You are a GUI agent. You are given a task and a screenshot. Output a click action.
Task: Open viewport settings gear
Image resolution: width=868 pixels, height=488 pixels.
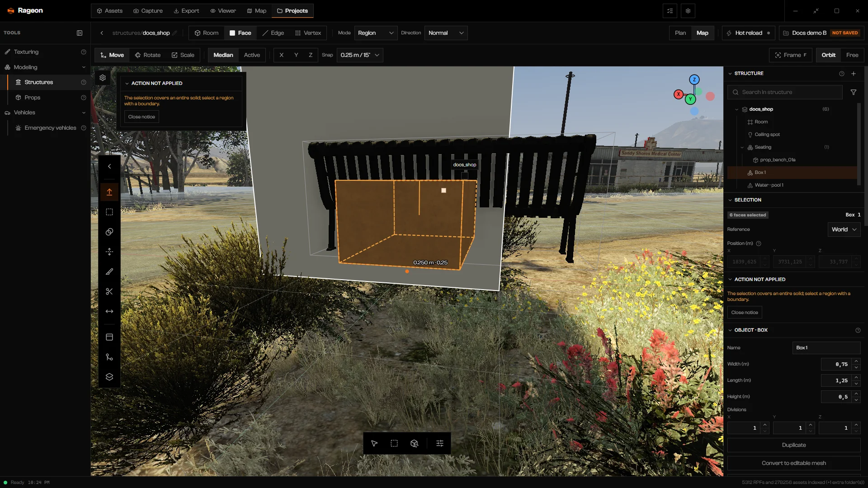click(103, 78)
